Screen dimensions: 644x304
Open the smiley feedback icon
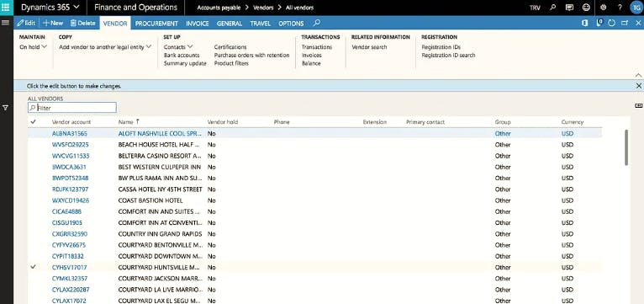pos(587,8)
